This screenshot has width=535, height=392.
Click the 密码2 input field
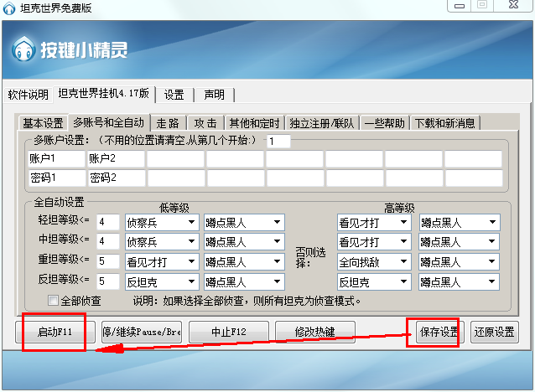pos(116,178)
